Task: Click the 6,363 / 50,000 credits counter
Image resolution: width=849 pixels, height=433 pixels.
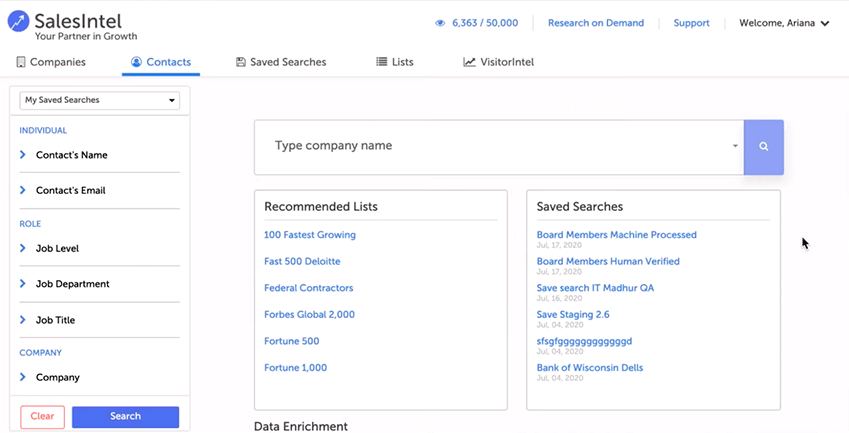Action: [x=485, y=23]
